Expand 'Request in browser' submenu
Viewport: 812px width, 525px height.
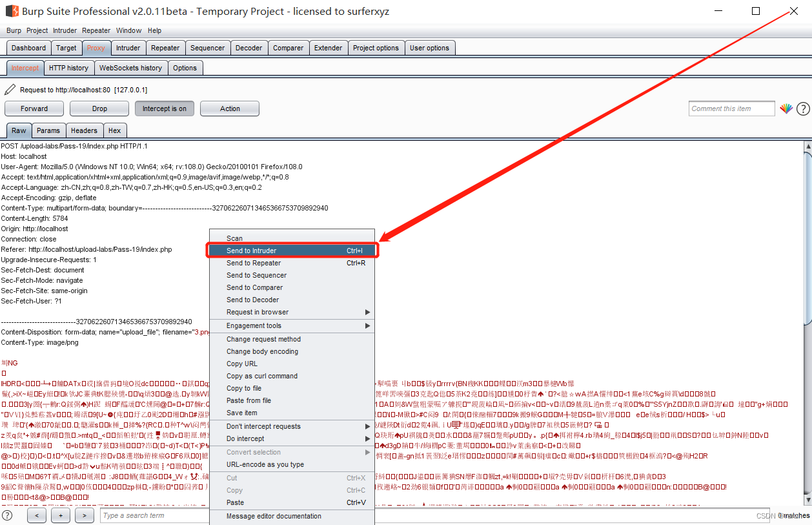click(292, 312)
